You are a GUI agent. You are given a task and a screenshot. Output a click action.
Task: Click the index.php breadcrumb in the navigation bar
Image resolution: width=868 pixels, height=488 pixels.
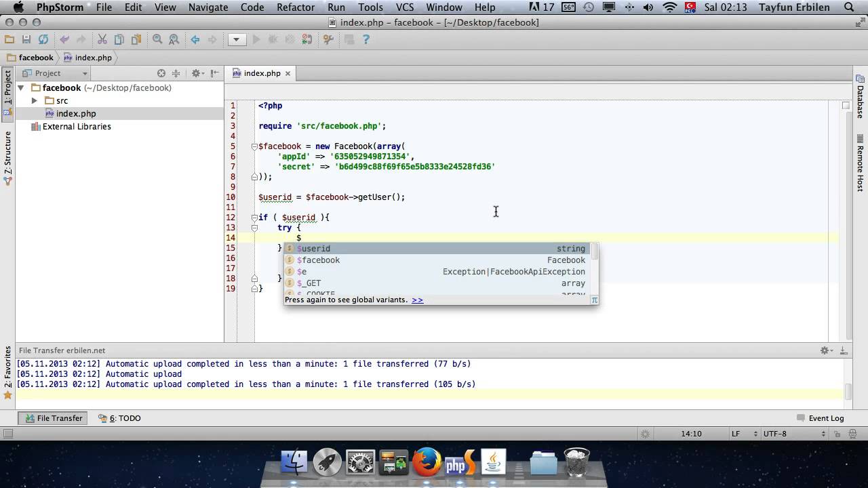[93, 58]
